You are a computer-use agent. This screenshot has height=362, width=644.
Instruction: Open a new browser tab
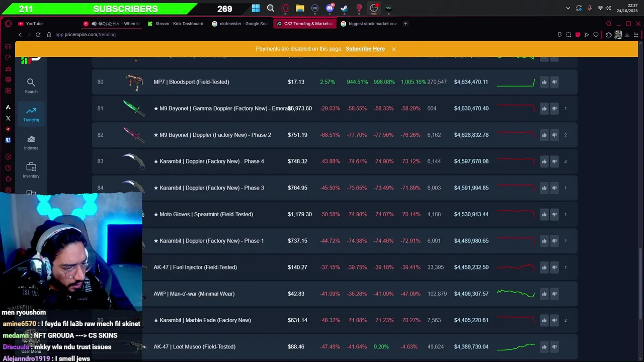click(406, 24)
